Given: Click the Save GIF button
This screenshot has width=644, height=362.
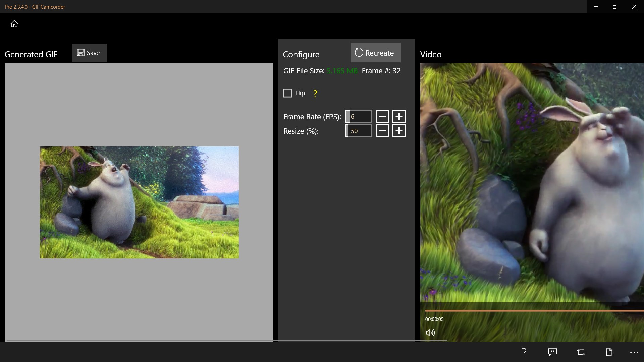Looking at the screenshot, I should 89,53.
